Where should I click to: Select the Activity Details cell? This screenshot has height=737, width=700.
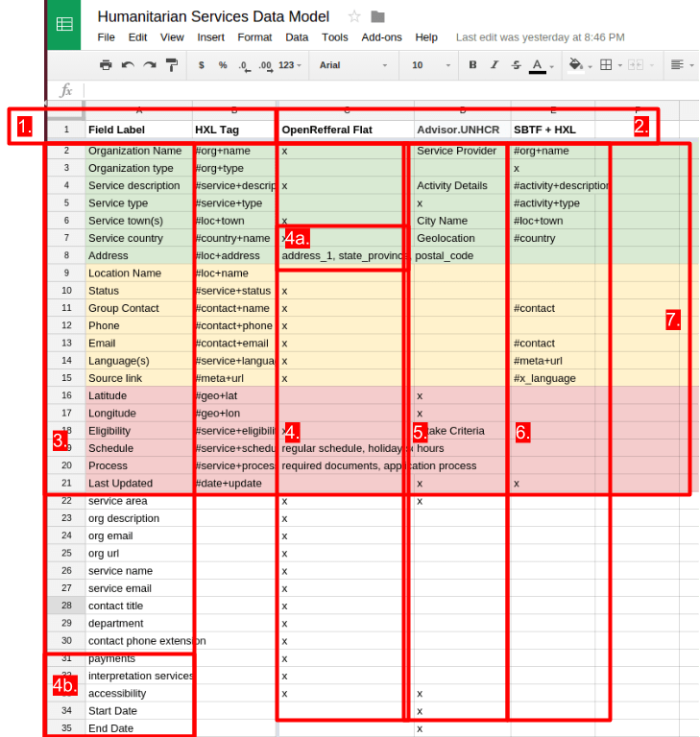tap(463, 185)
